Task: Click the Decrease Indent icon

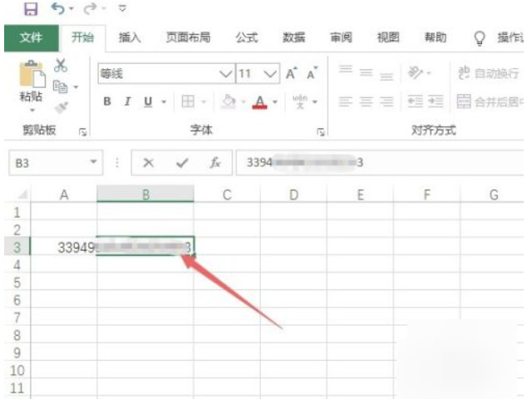Action: (x=415, y=101)
